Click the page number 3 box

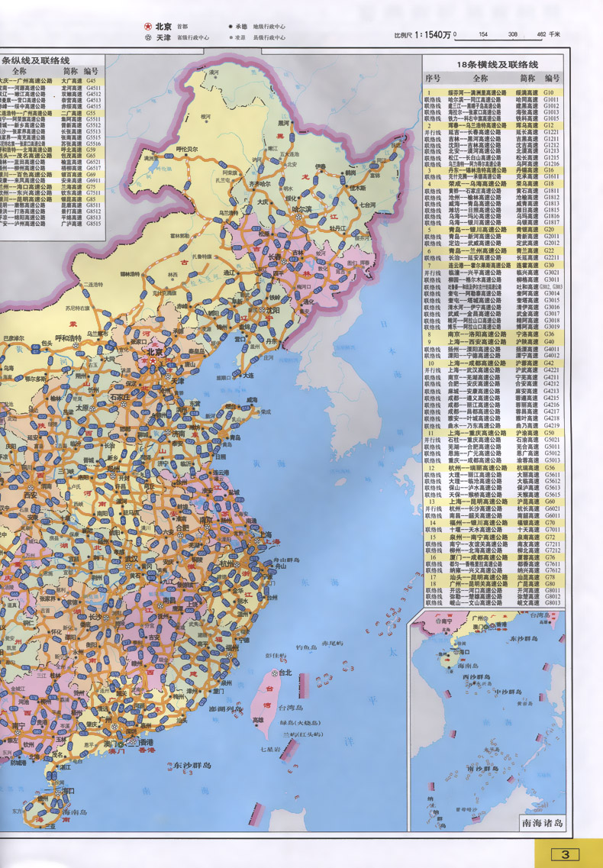565,854
